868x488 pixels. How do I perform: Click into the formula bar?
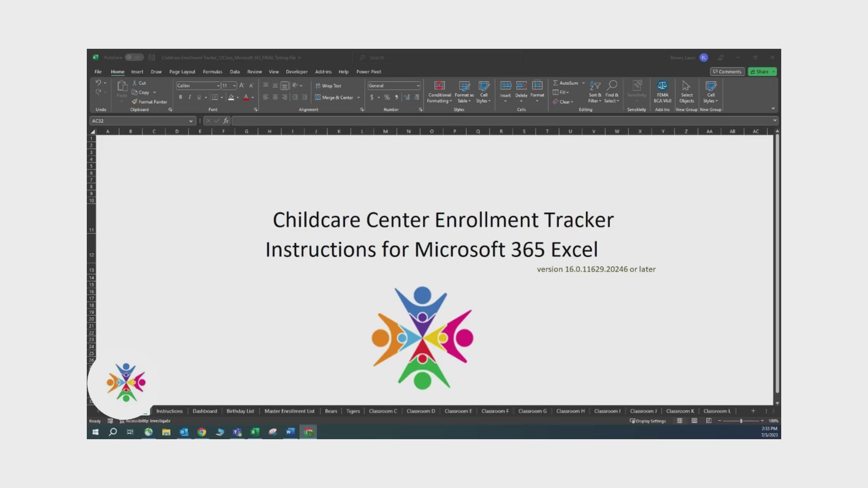tap(505, 121)
